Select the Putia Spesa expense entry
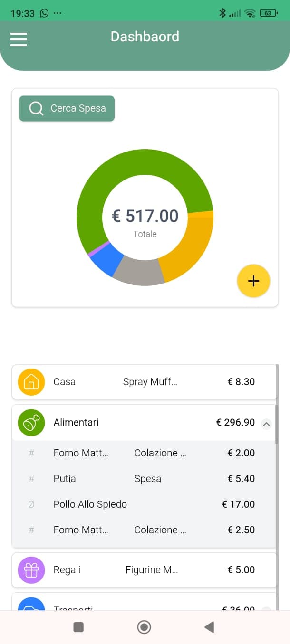Screen dimensions: 290x644 143,479
